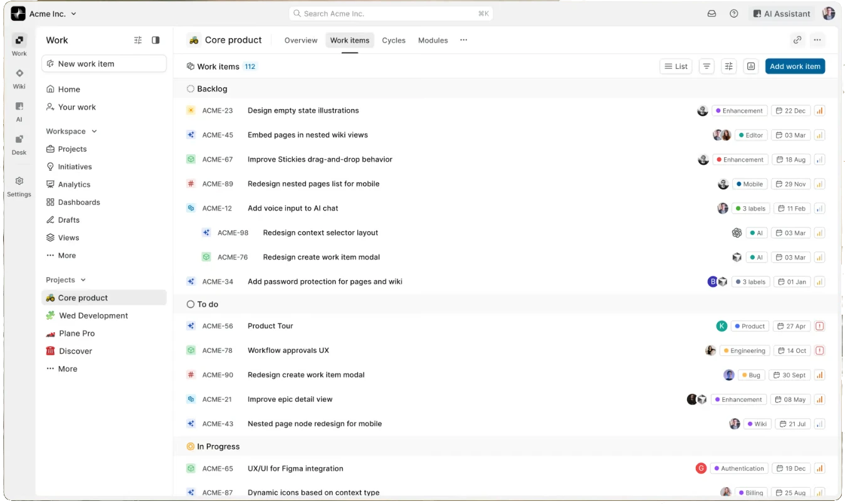The height and width of the screenshot is (504, 845).
Task: Focus the Search Acme Inc. field
Action: [391, 14]
